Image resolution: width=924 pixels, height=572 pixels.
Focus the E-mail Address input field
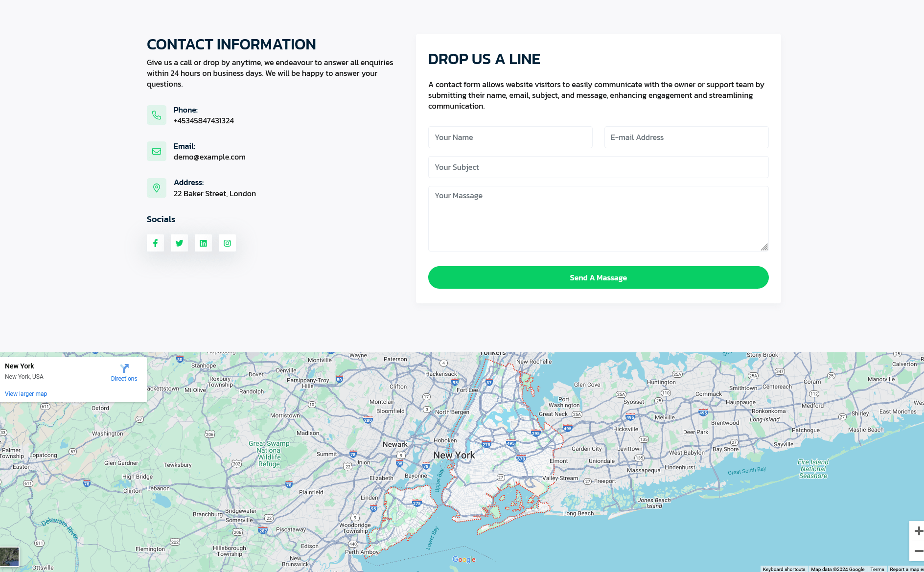click(x=687, y=137)
